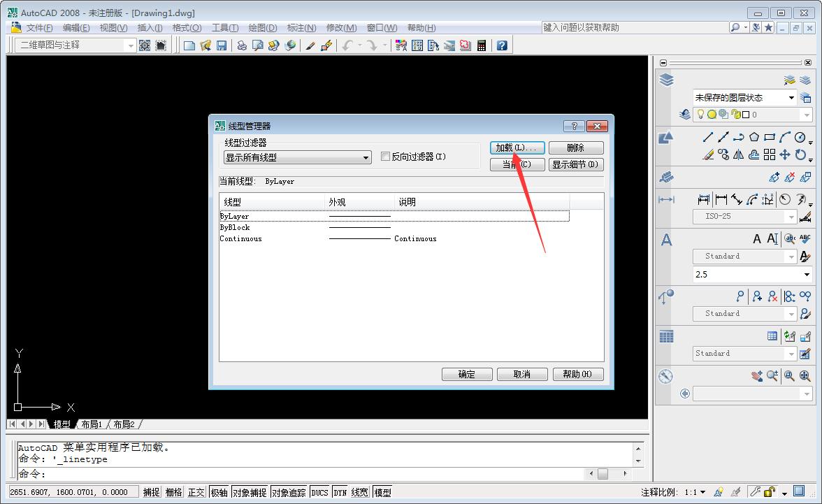The height and width of the screenshot is (504, 822).
Task: Toggle 正交 mode in the status bar
Action: coord(195,491)
